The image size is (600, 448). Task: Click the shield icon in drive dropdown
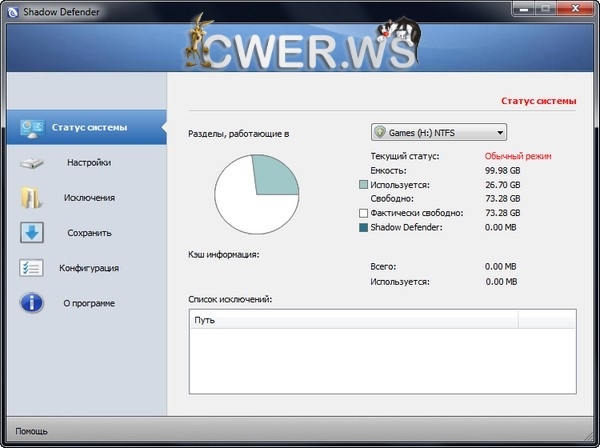pos(380,132)
